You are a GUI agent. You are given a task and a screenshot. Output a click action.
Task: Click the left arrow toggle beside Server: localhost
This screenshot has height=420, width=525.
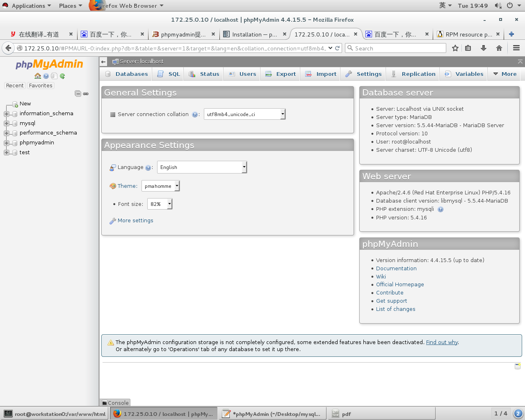tap(103, 62)
